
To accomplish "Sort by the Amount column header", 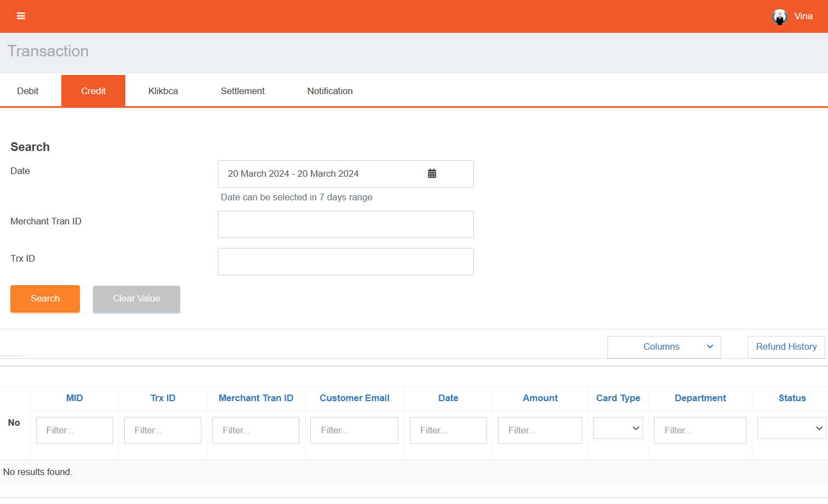I will coord(540,398).
